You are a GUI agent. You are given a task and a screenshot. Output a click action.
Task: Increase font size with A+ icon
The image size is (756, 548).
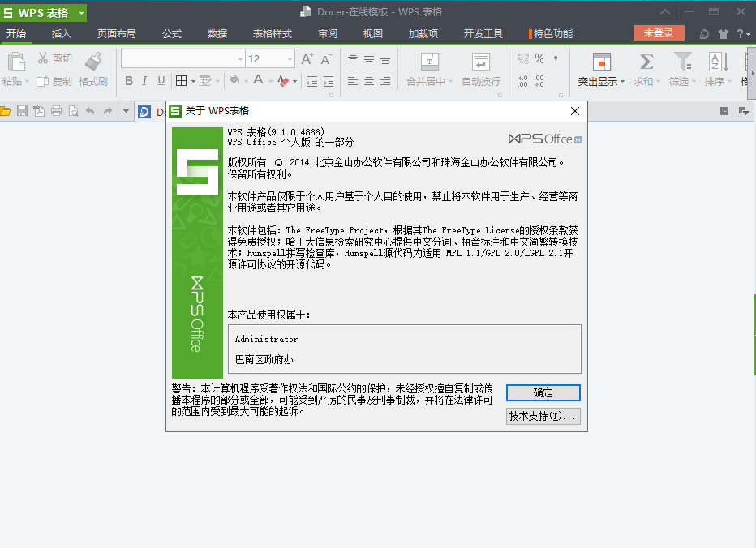pyautogui.click(x=307, y=59)
